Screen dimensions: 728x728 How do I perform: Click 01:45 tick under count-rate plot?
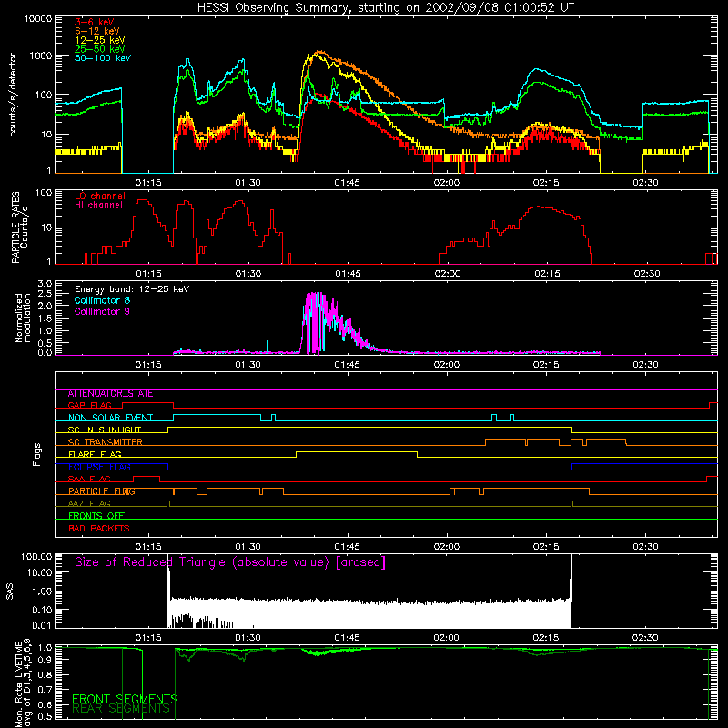click(x=348, y=183)
